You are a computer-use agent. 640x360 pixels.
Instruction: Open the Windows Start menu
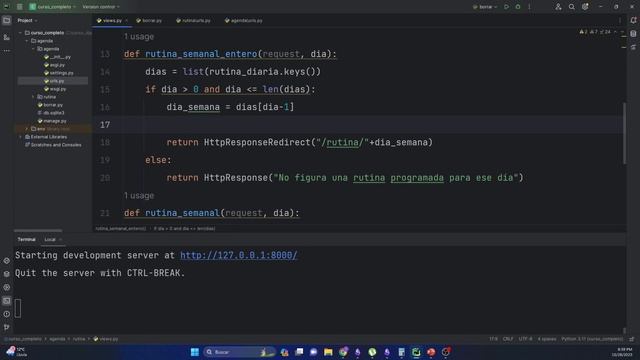(195, 352)
